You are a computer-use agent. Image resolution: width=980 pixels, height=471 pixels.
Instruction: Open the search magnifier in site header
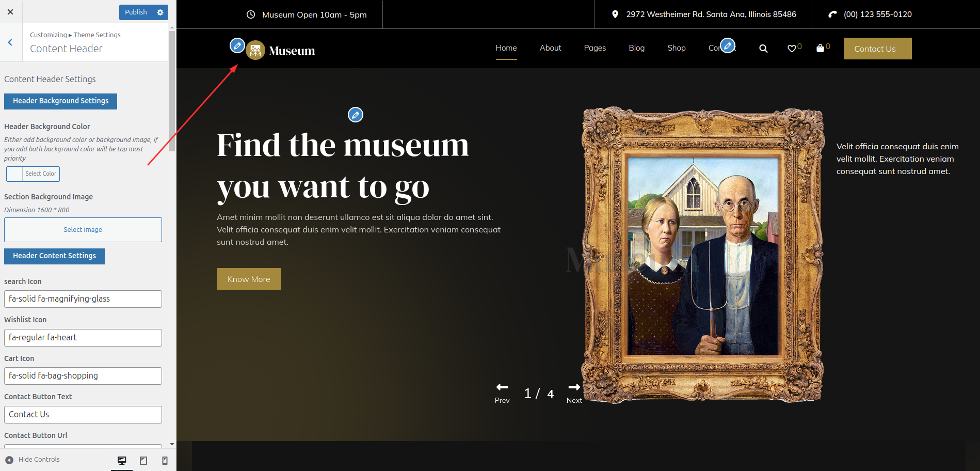tap(763, 49)
